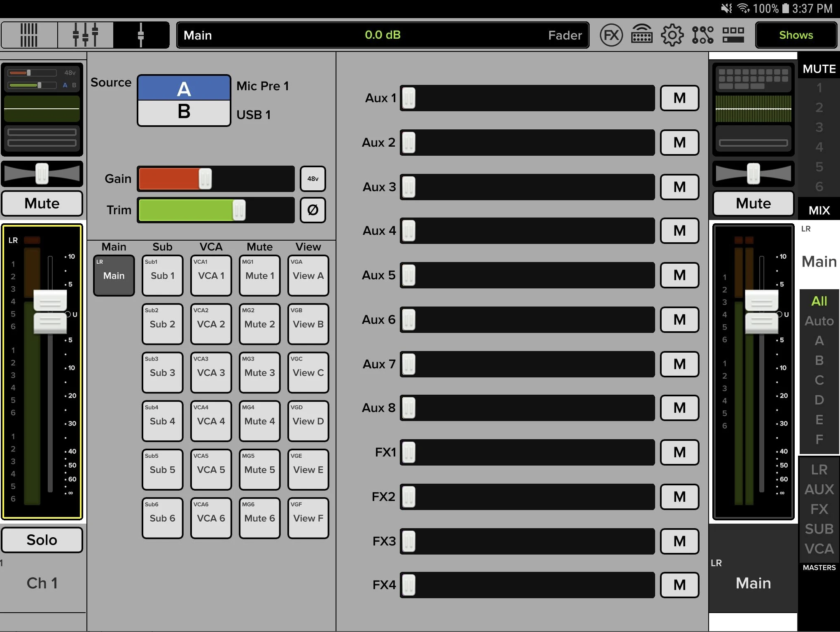Screen dimensions: 840x632
Task: Select source B USB 1
Action: [x=184, y=112]
